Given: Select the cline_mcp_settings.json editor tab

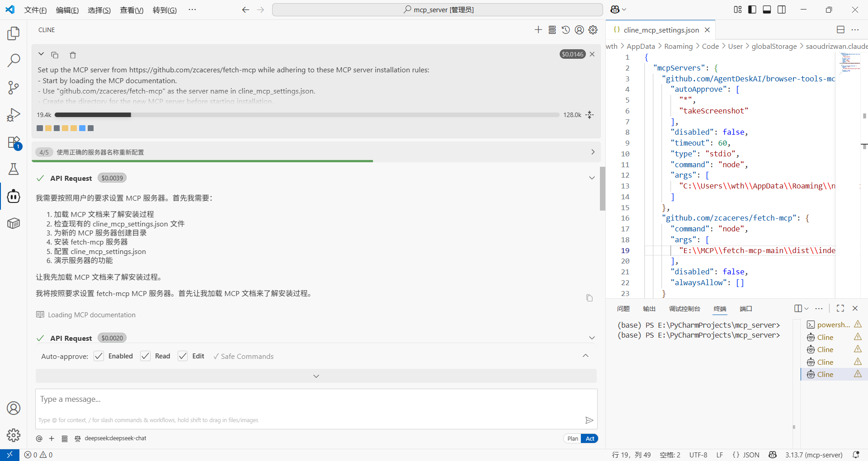Looking at the screenshot, I should click(660, 30).
